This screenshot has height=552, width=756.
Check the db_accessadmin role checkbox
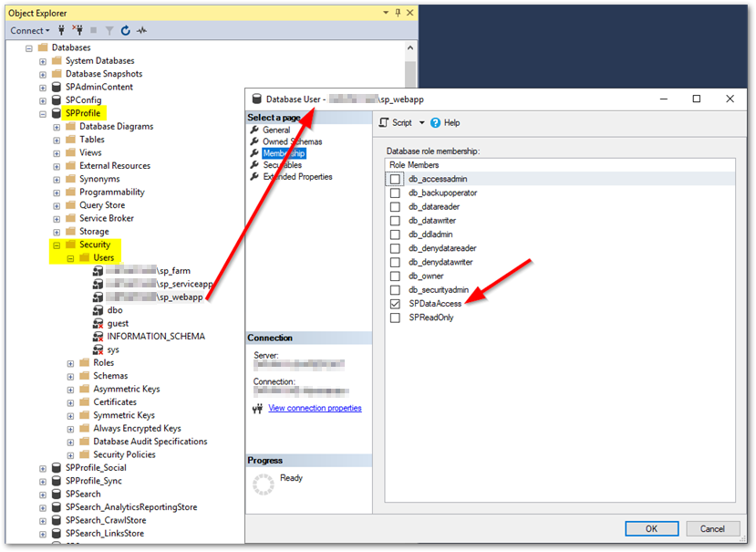tap(396, 179)
